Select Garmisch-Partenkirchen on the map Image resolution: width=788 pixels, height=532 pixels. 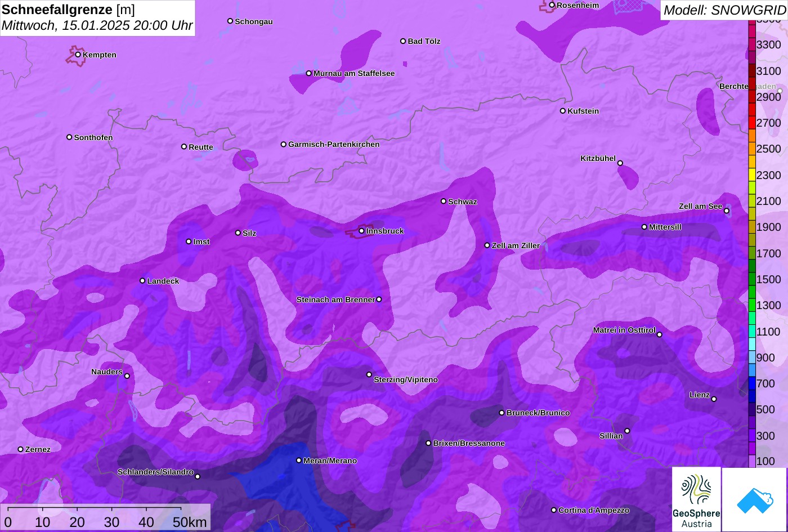(x=334, y=144)
